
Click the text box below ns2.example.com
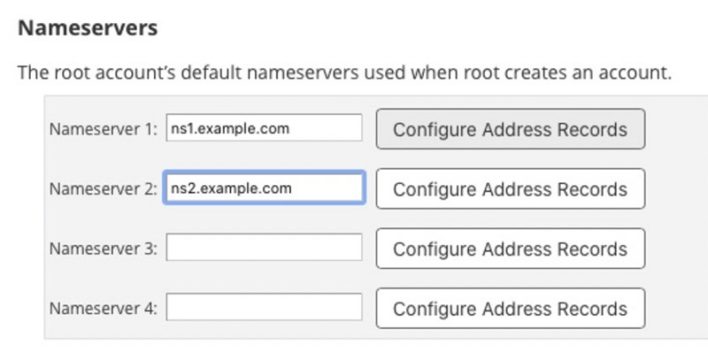264,248
